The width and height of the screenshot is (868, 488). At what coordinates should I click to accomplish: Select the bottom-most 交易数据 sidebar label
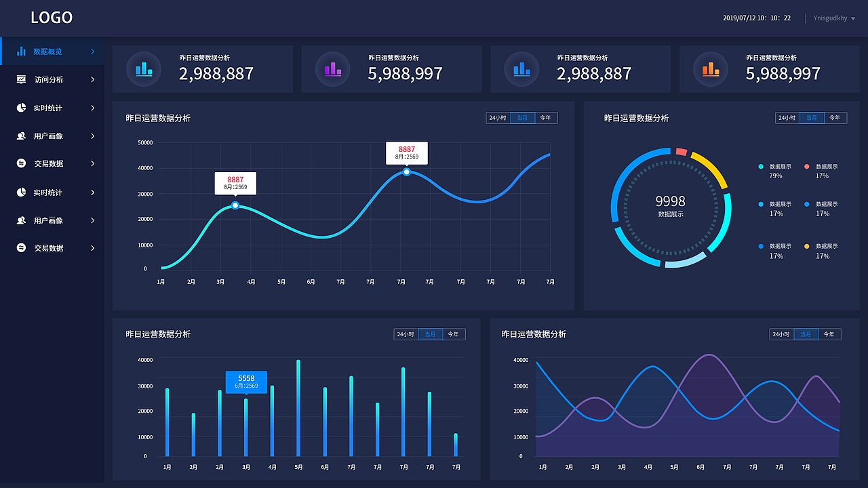click(49, 248)
